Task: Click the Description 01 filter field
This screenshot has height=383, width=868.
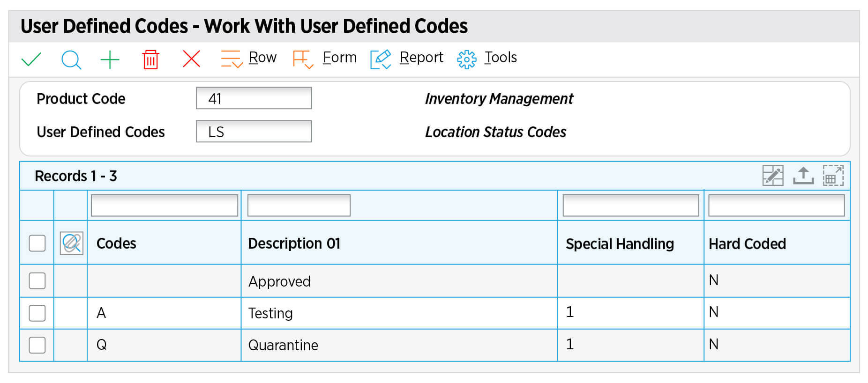Action: pyautogui.click(x=299, y=206)
